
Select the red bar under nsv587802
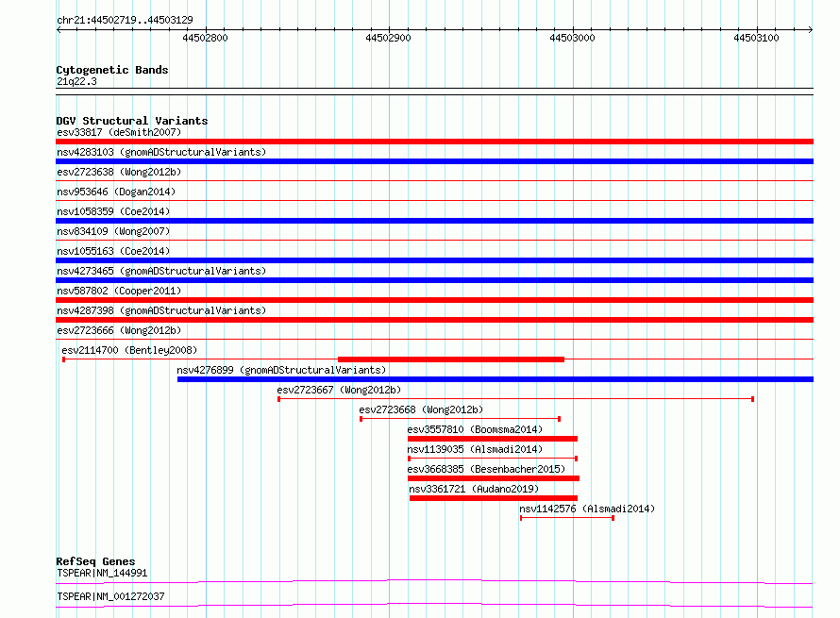434,300
